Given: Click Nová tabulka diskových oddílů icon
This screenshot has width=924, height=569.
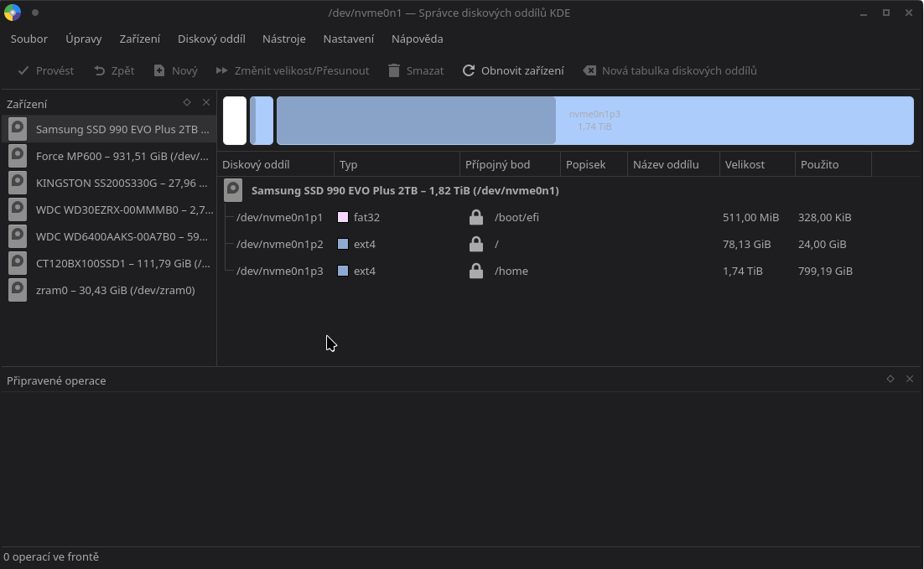Looking at the screenshot, I should pyautogui.click(x=589, y=71).
